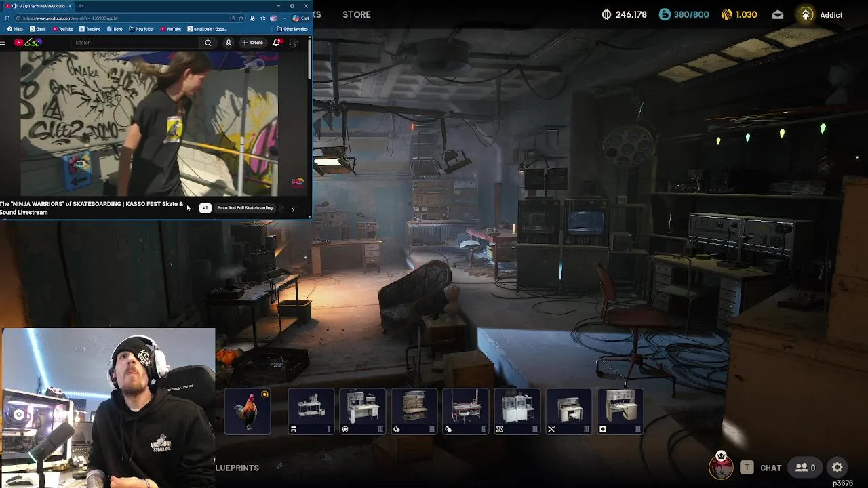Click the grenade icon on explosives card

[448, 429]
